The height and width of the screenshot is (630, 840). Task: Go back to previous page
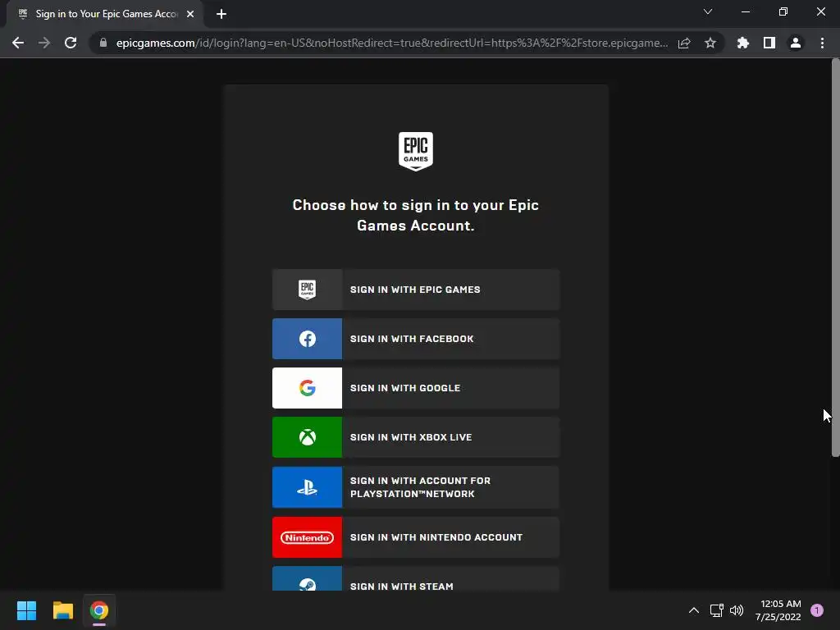18,43
